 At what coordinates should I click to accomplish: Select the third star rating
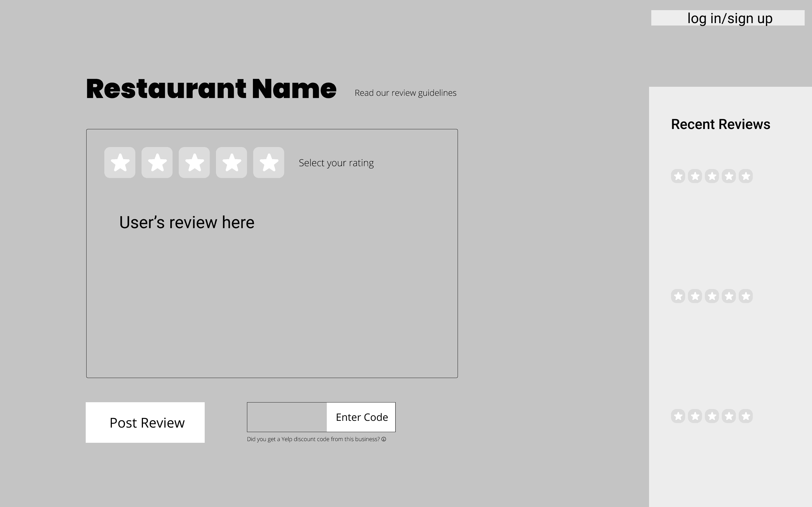[x=194, y=163]
